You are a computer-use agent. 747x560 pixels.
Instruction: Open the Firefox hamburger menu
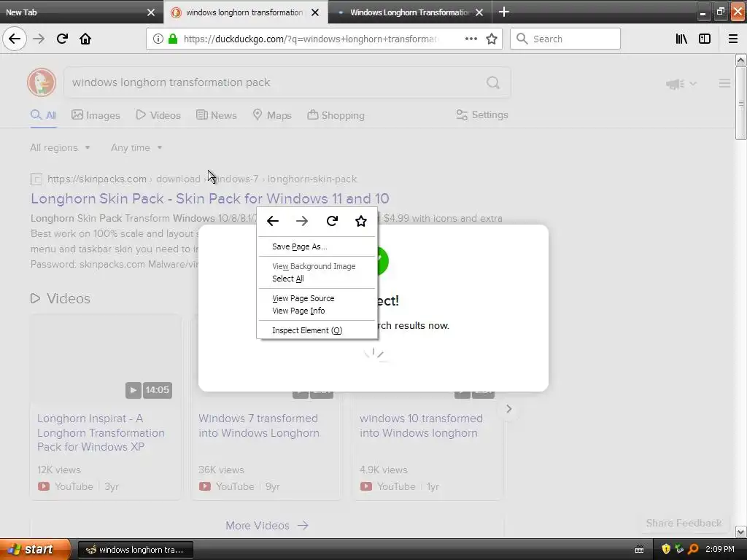coord(733,39)
